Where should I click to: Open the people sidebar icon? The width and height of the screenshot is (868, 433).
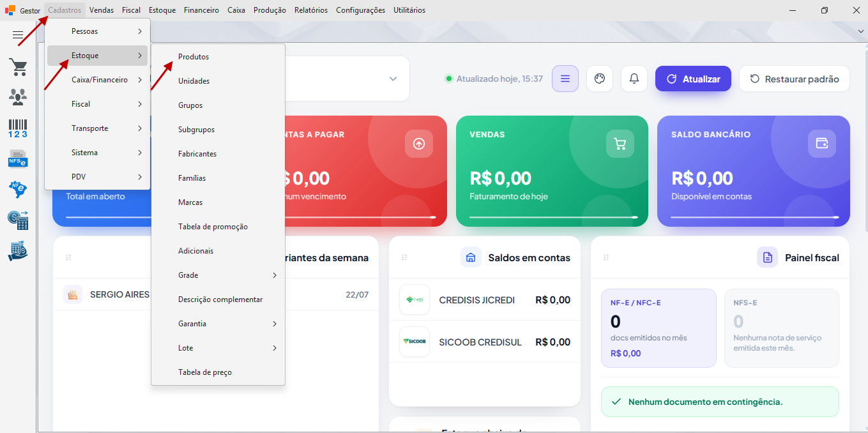18,97
